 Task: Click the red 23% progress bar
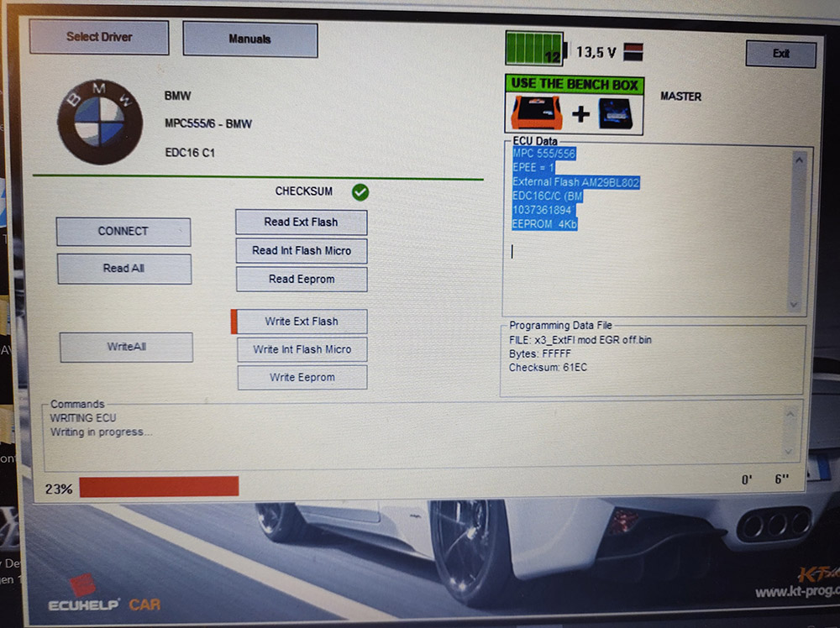pyautogui.click(x=159, y=487)
